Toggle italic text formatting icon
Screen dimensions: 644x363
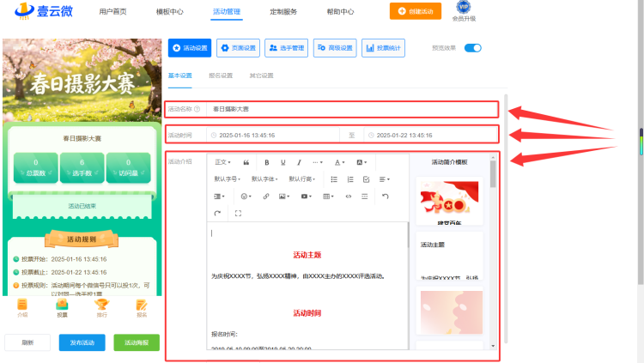point(299,162)
